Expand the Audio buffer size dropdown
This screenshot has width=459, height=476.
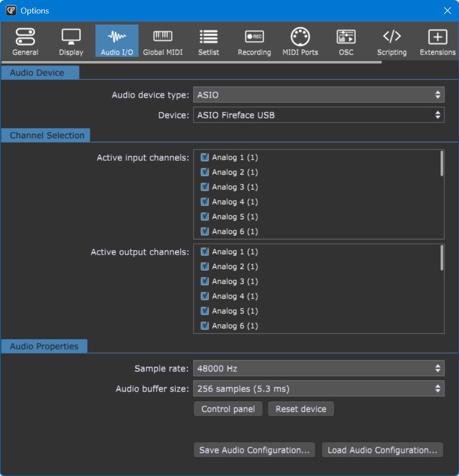point(318,389)
